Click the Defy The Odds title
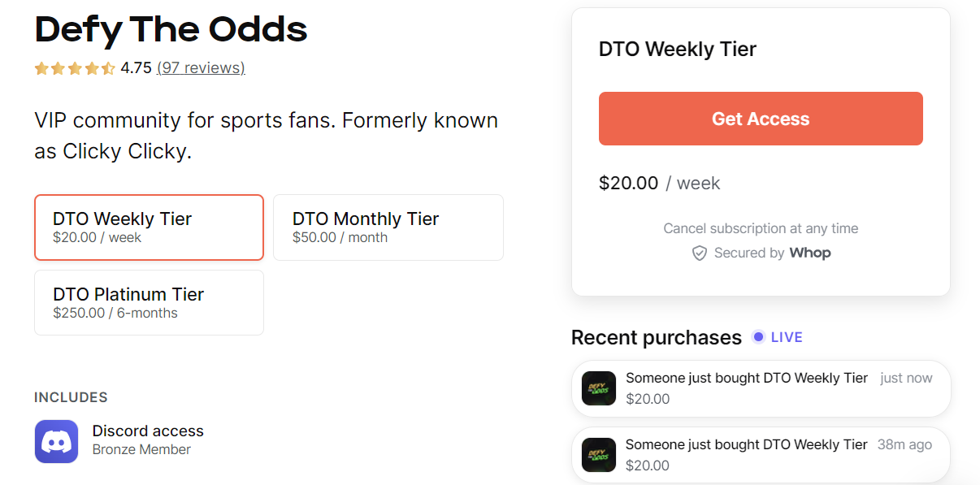The height and width of the screenshot is (485, 980). pos(170,30)
